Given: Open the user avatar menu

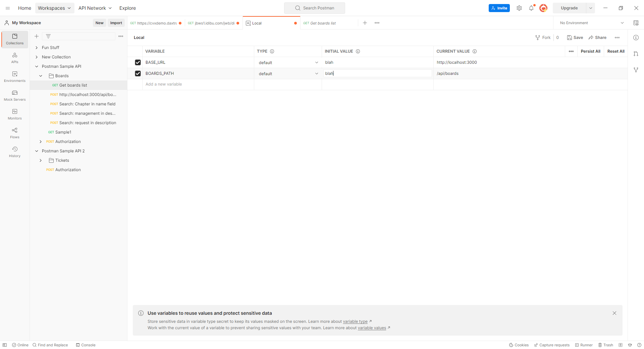Looking at the screenshot, I should pyautogui.click(x=543, y=8).
